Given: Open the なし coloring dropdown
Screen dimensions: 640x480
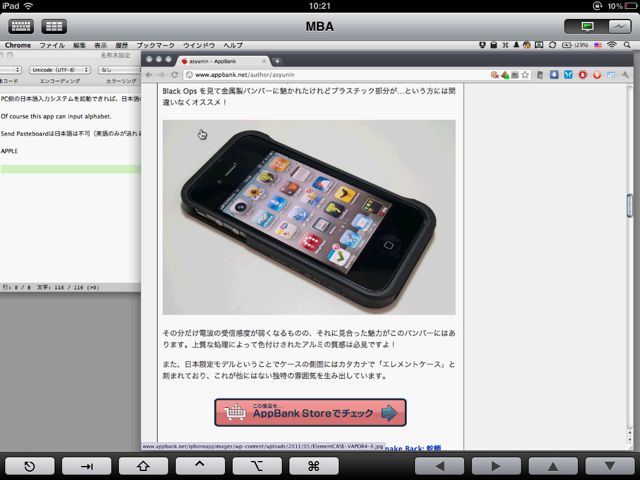Looking at the screenshot, I should coord(119,70).
